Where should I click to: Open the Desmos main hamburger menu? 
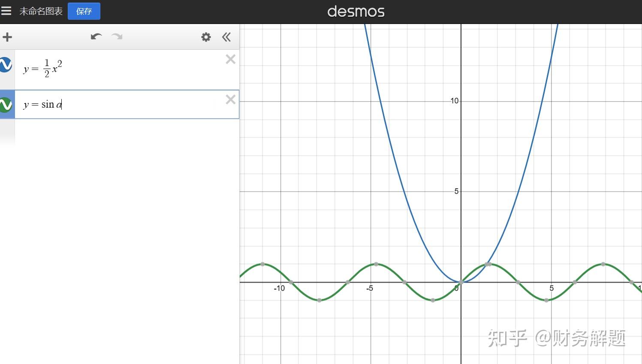coord(6,11)
